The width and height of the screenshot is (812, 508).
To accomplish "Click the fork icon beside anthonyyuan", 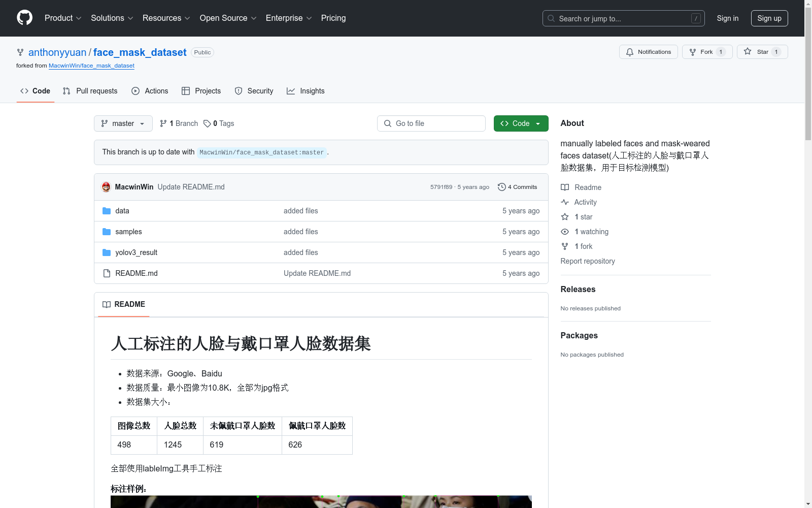I will 20,52.
